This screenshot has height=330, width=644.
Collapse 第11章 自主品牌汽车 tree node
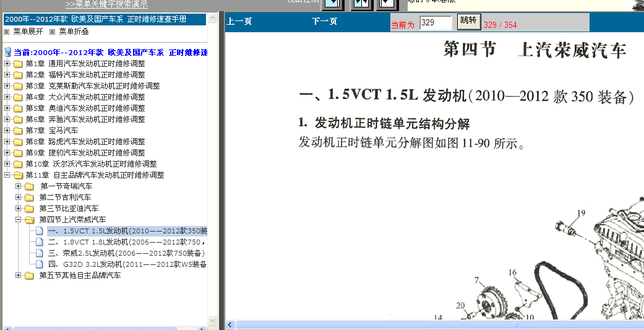7,175
